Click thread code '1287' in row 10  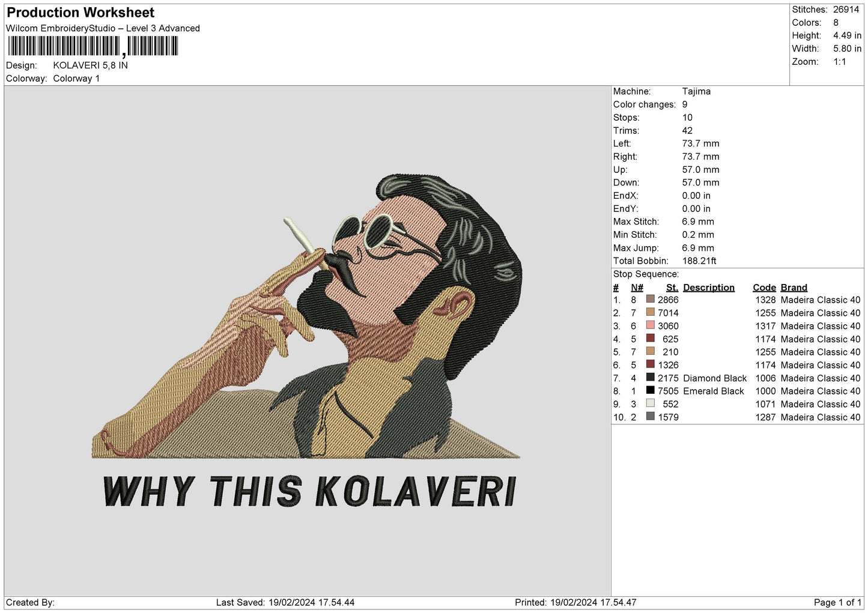[765, 417]
